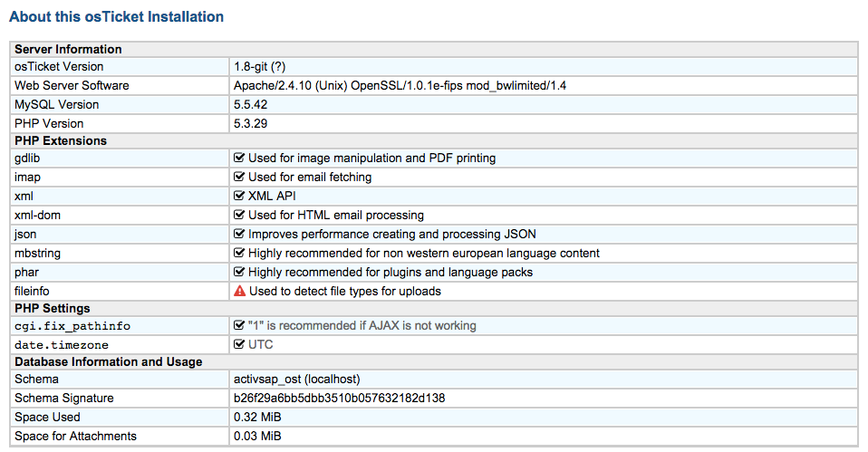
Task: Click the schema signature hash b26f29a6bb5dbb35…
Action: coord(340,398)
